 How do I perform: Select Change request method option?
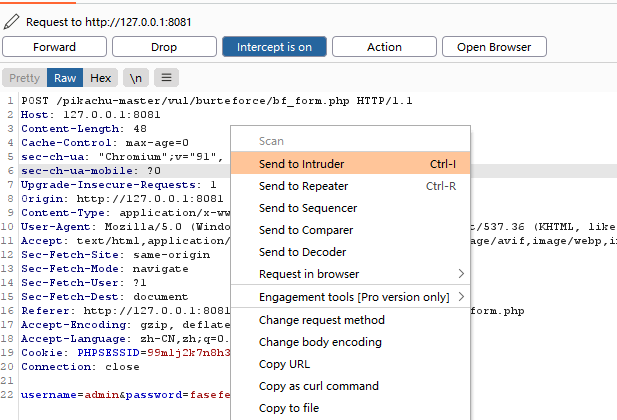pyautogui.click(x=321, y=320)
